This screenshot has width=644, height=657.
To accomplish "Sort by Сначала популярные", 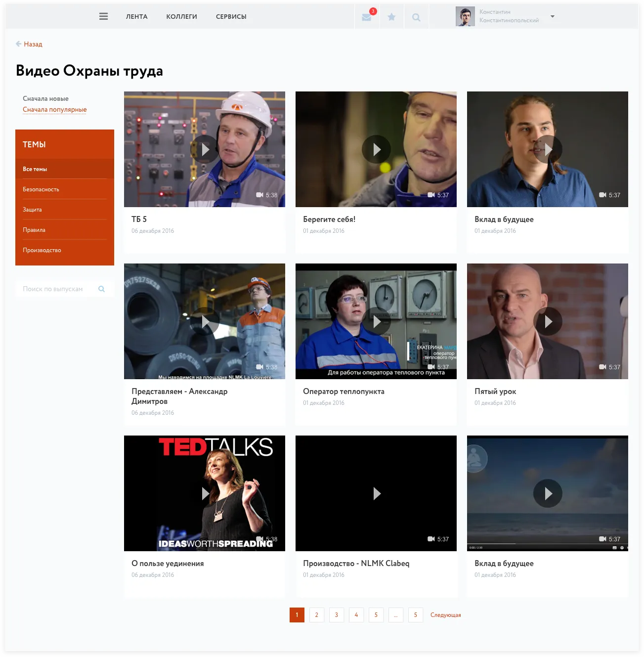I will 54,109.
